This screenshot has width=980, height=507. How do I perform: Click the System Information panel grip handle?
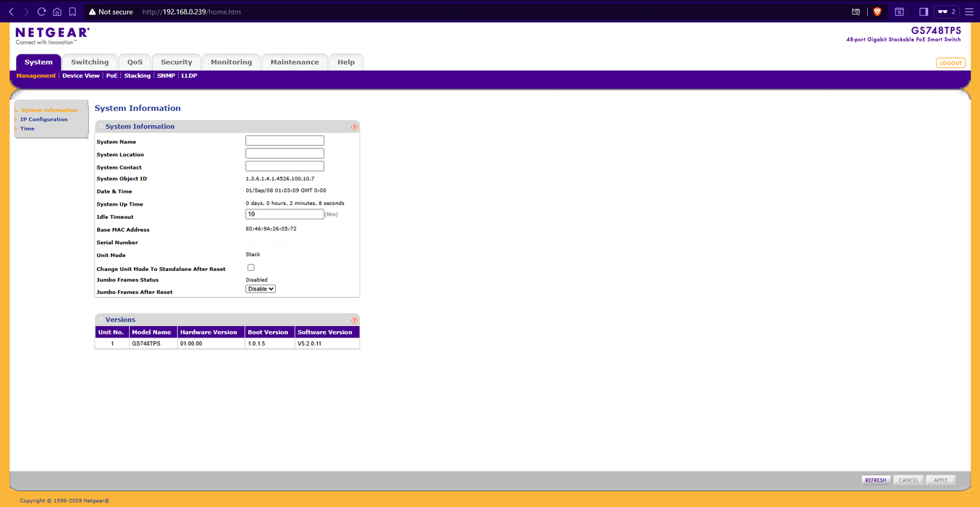point(101,127)
